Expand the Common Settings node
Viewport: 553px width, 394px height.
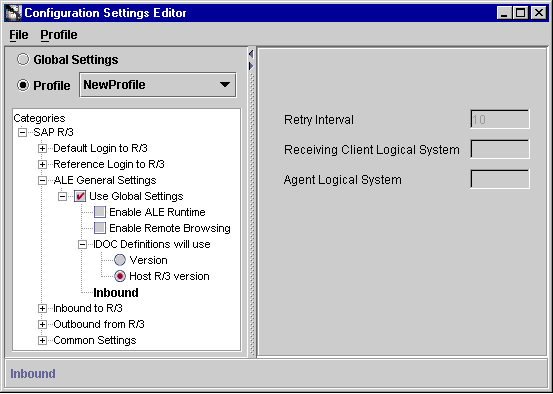42,340
